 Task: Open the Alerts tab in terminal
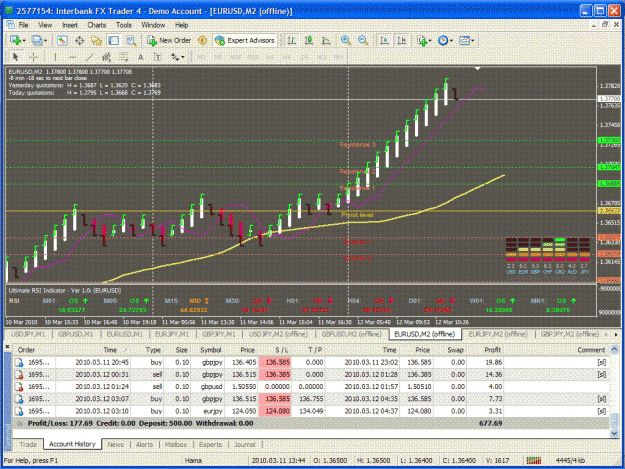pos(144,444)
